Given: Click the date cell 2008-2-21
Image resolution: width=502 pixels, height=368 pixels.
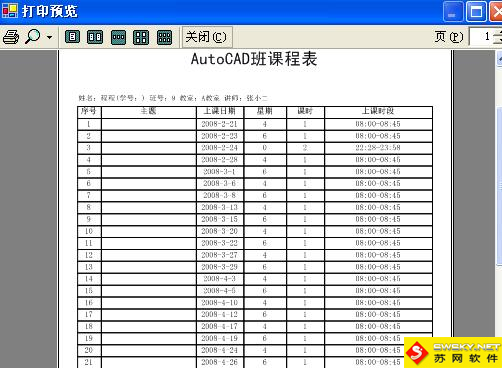Looking at the screenshot, I should 220,124.
